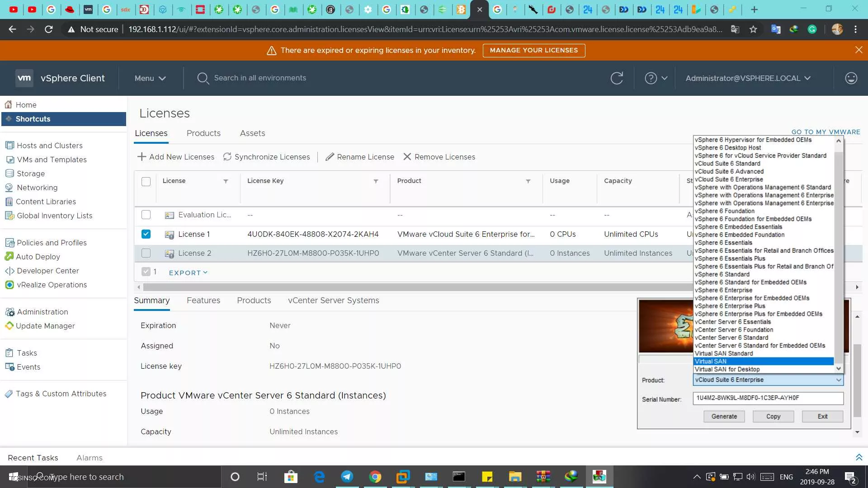Screen dimensions: 868x488
Task: Dismiss the expired licenses warning banner
Action: point(859,50)
